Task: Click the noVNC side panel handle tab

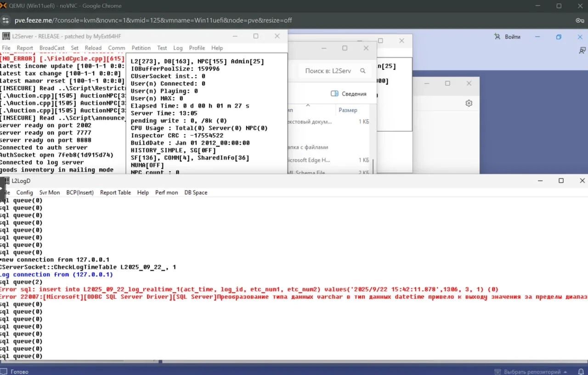Action: click(x=1, y=188)
